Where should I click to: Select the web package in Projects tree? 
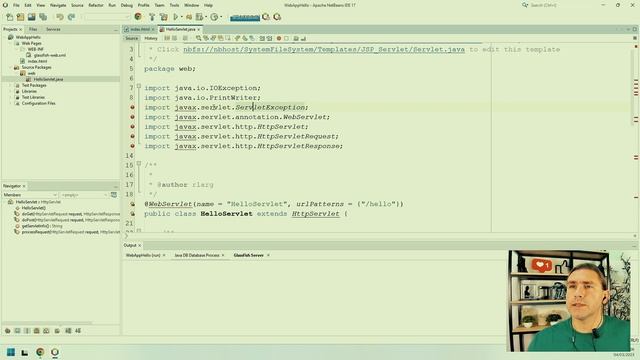pos(31,73)
